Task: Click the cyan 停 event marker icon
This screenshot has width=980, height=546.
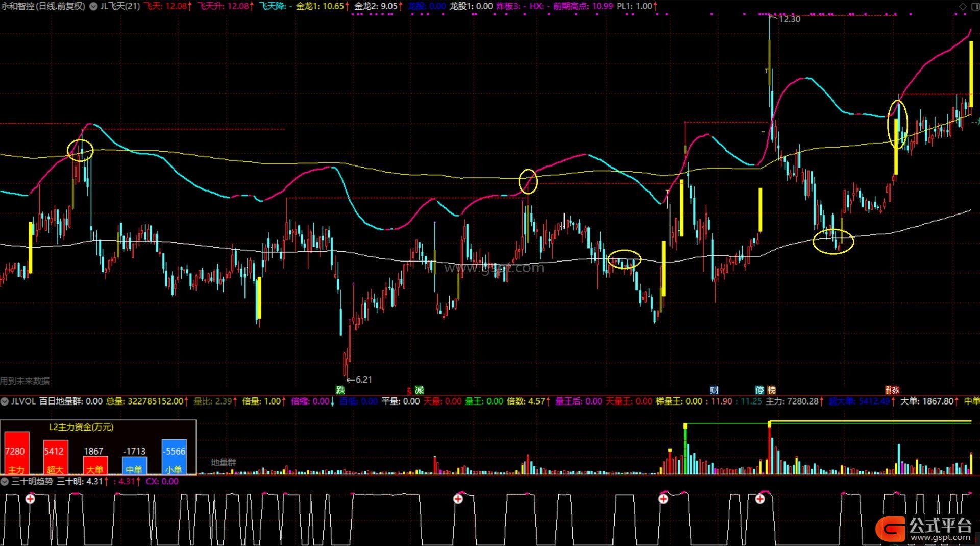Action: coord(760,390)
